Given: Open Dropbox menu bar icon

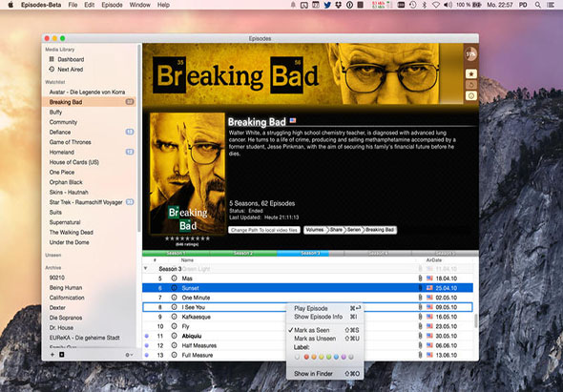Looking at the screenshot, I should 338,5.
